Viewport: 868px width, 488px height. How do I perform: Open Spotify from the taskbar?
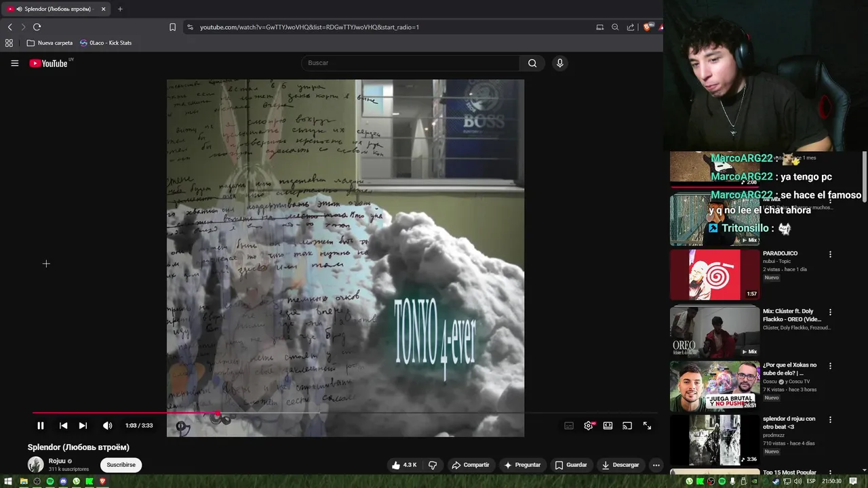click(50, 481)
